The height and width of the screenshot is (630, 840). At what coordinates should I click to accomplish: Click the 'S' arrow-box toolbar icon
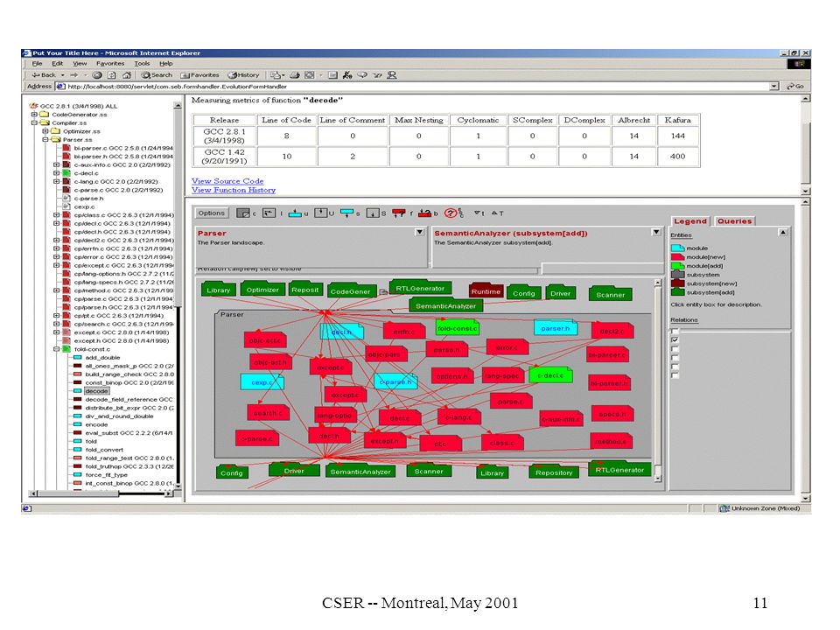pos(373,213)
